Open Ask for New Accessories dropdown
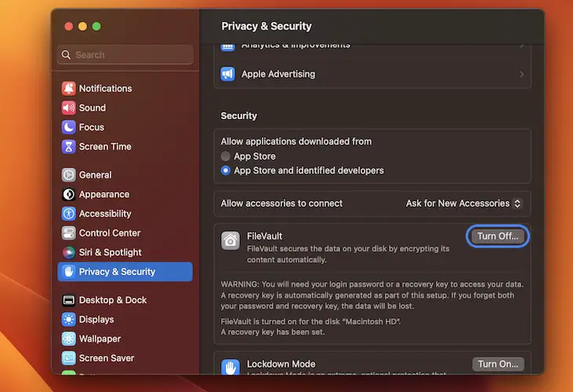The width and height of the screenshot is (573, 392). click(462, 203)
